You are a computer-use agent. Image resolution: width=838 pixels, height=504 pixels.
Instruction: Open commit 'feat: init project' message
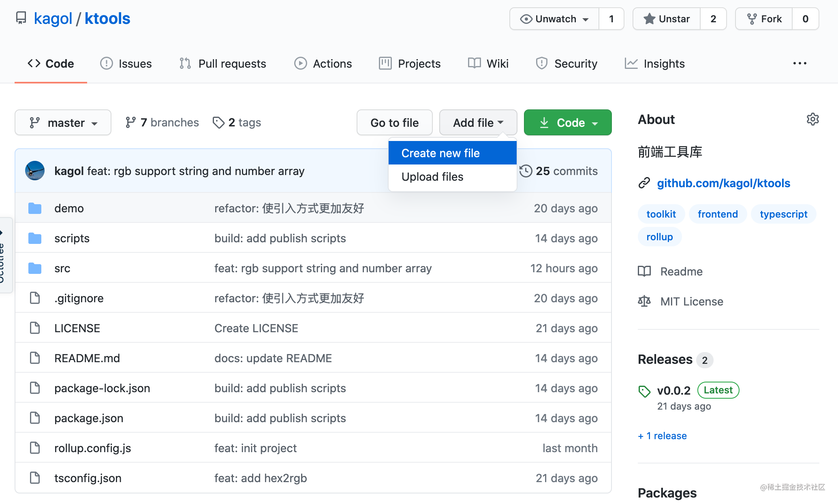255,448
